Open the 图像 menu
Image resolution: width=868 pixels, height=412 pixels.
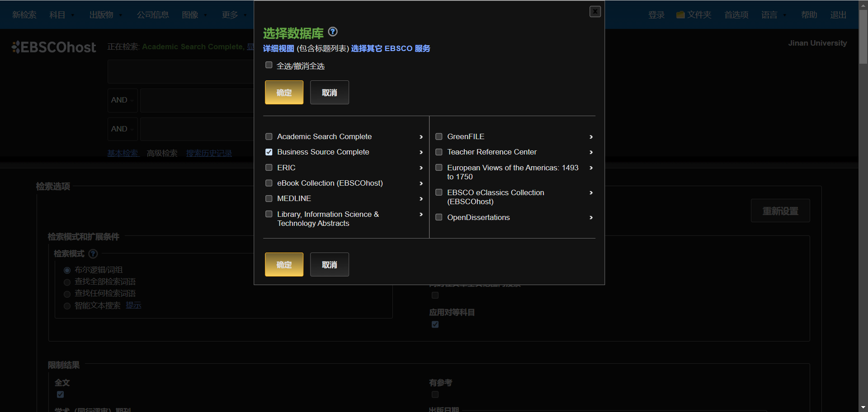[x=194, y=15]
